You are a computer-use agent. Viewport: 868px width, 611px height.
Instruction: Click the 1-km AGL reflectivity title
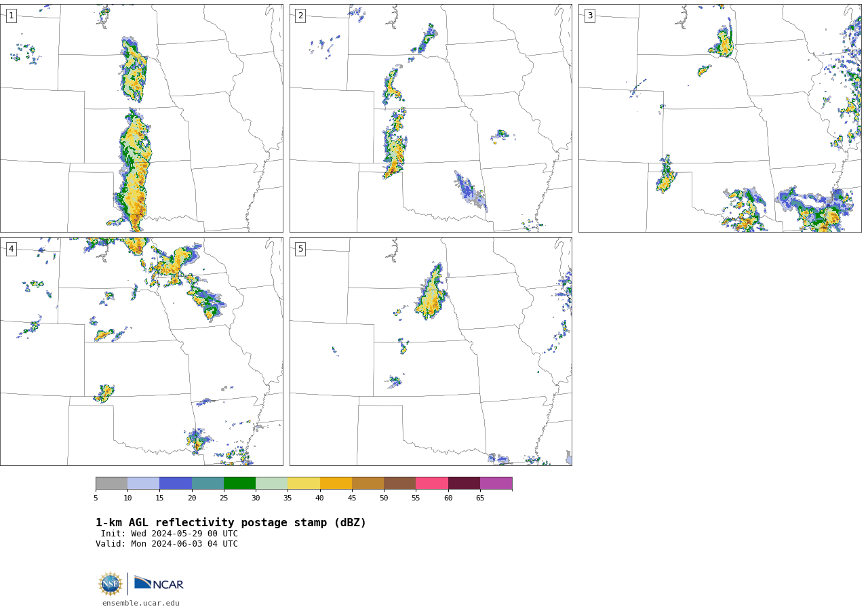click(231, 523)
